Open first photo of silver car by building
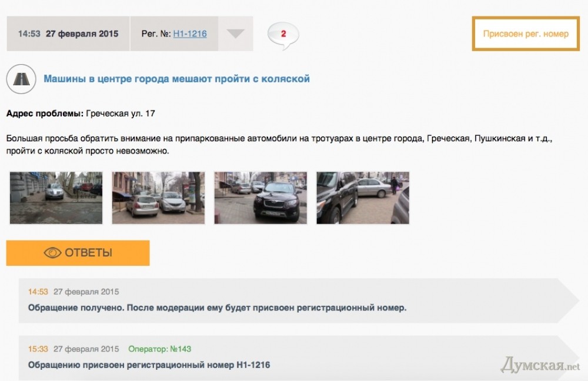588x381 pixels. pos(56,198)
